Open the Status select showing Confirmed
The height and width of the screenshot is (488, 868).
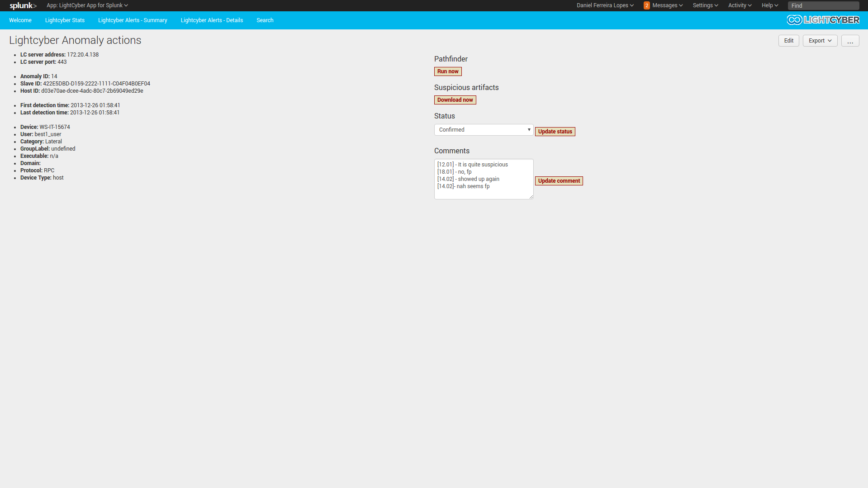(x=484, y=130)
